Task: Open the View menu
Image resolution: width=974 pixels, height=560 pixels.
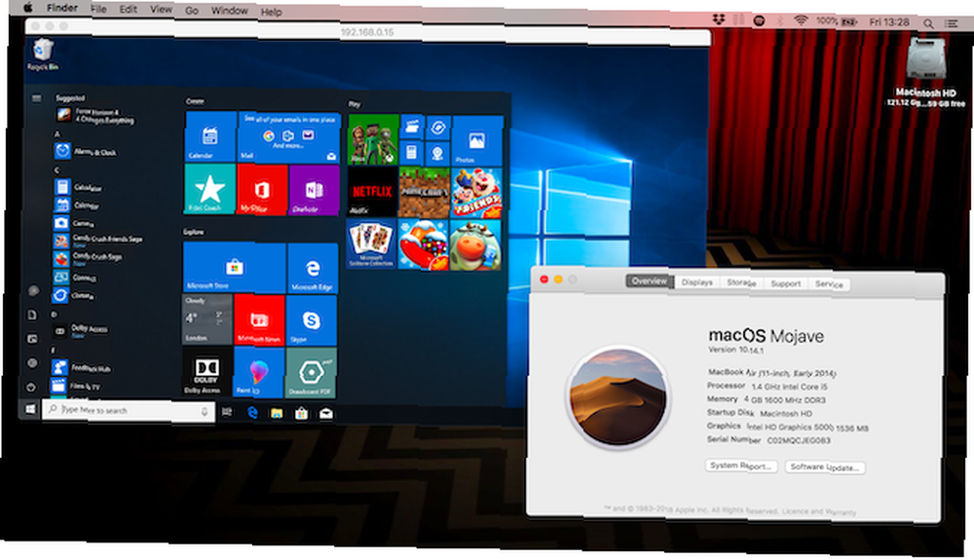Action: [x=161, y=10]
